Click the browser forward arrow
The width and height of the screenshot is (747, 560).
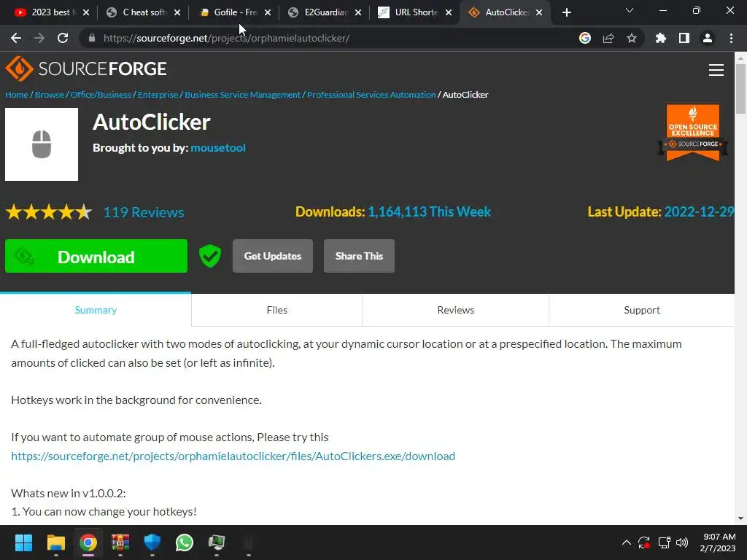(x=39, y=38)
